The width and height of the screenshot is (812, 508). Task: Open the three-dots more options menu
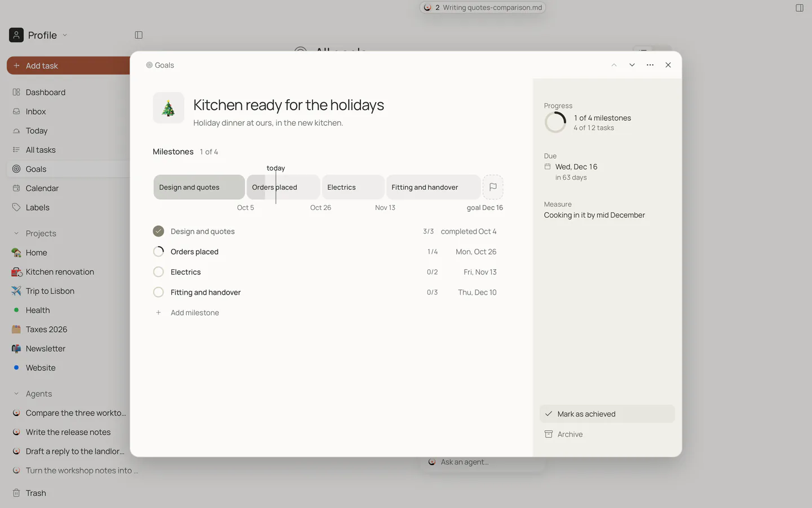650,65
